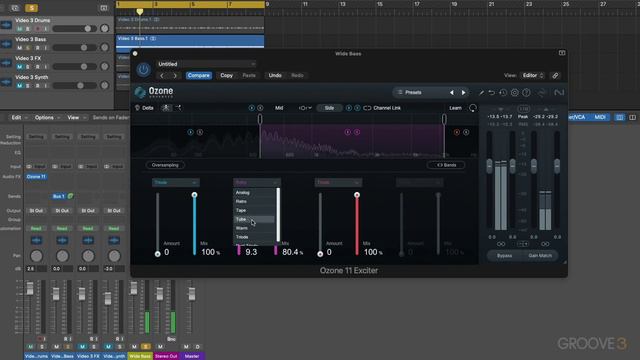Image resolution: width=640 pixels, height=360 pixels.
Task: Toggle power of the blue low band
Action: [190, 132]
